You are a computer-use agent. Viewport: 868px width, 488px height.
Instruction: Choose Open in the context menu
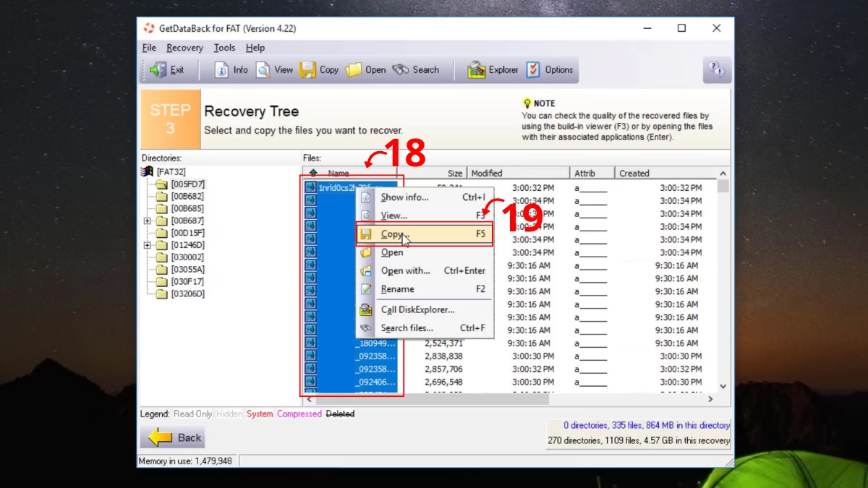coord(425,252)
